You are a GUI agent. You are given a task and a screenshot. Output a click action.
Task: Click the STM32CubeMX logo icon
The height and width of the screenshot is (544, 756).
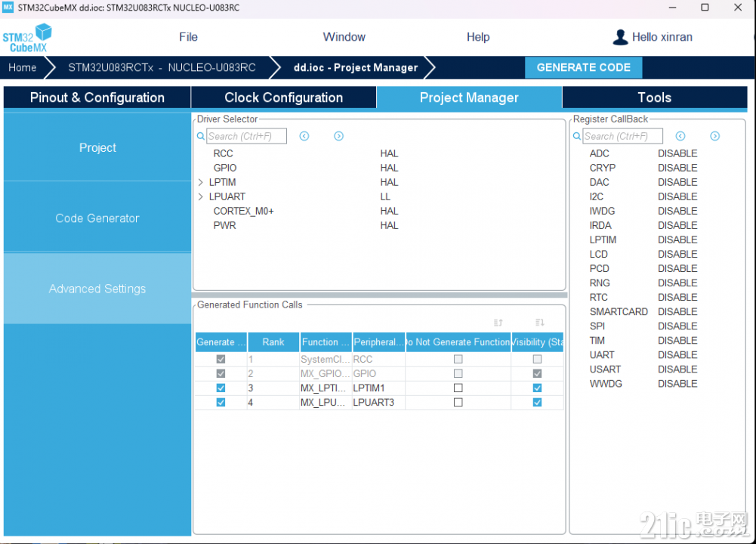coord(27,38)
